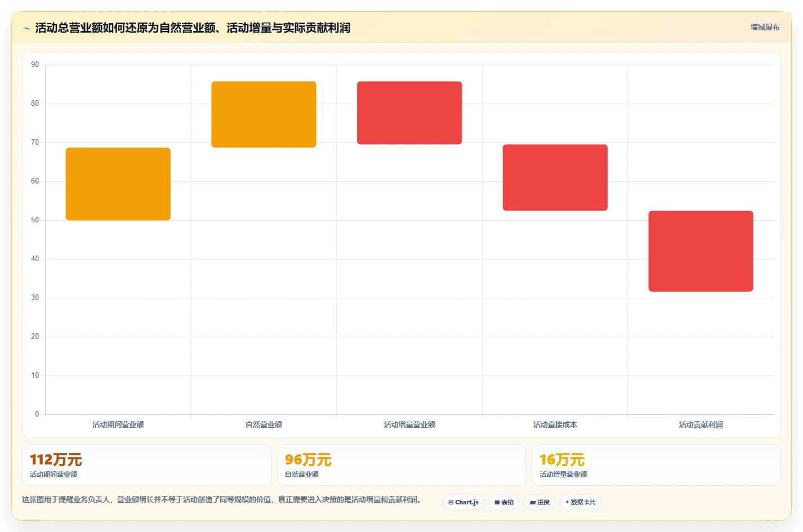The width and height of the screenshot is (803, 532).
Task: Click the 16万元 stat card value
Action: (x=562, y=460)
